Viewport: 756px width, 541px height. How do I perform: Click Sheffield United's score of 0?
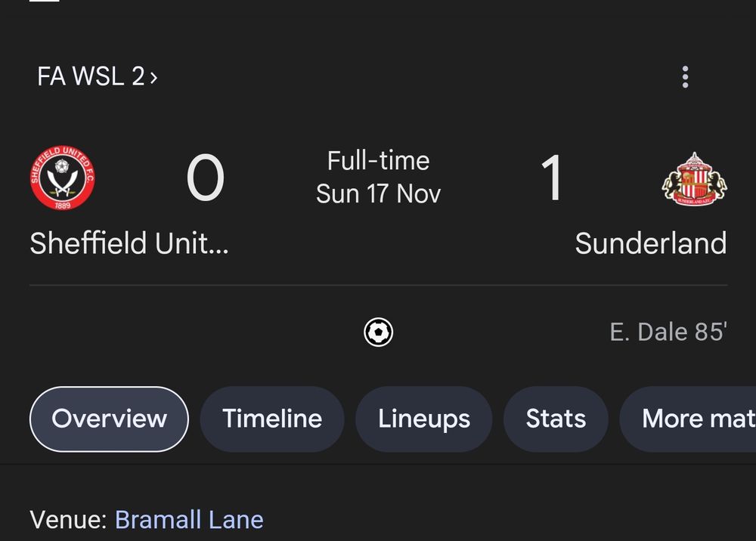(x=206, y=178)
